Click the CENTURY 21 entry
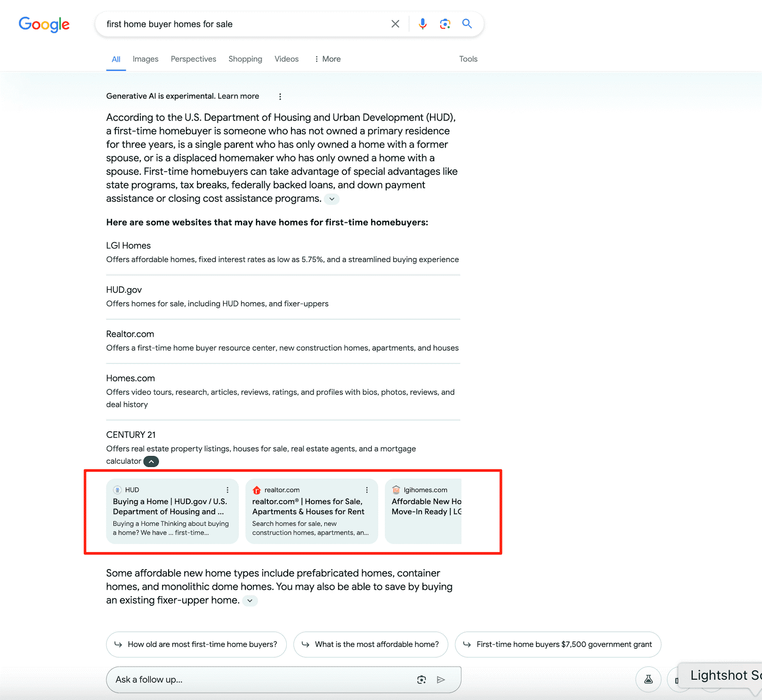 pyautogui.click(x=131, y=435)
